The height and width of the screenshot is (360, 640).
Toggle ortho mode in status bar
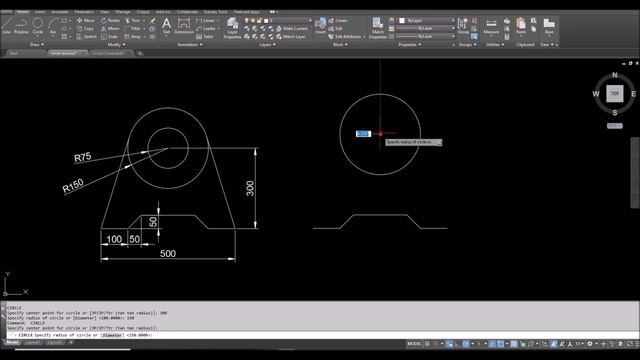click(x=457, y=344)
